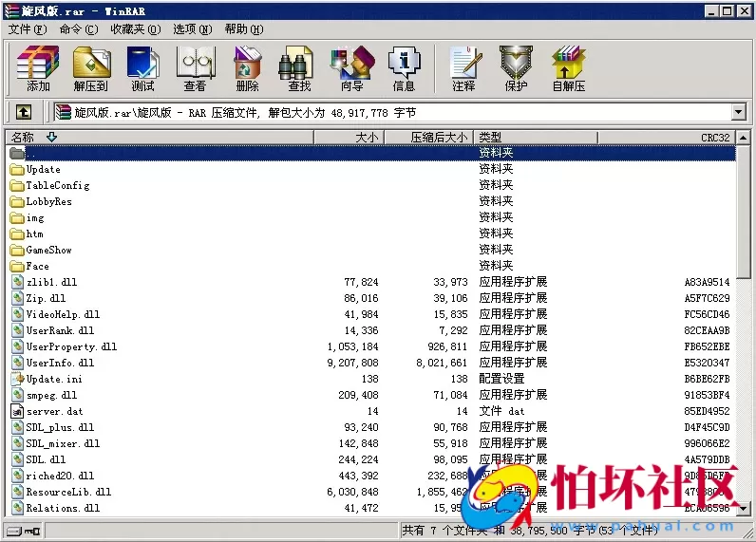
Task: Open the 命令(C) menu
Action: (x=79, y=29)
